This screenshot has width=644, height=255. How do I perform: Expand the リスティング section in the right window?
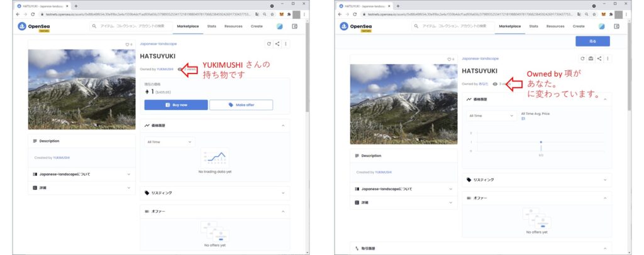point(537,180)
